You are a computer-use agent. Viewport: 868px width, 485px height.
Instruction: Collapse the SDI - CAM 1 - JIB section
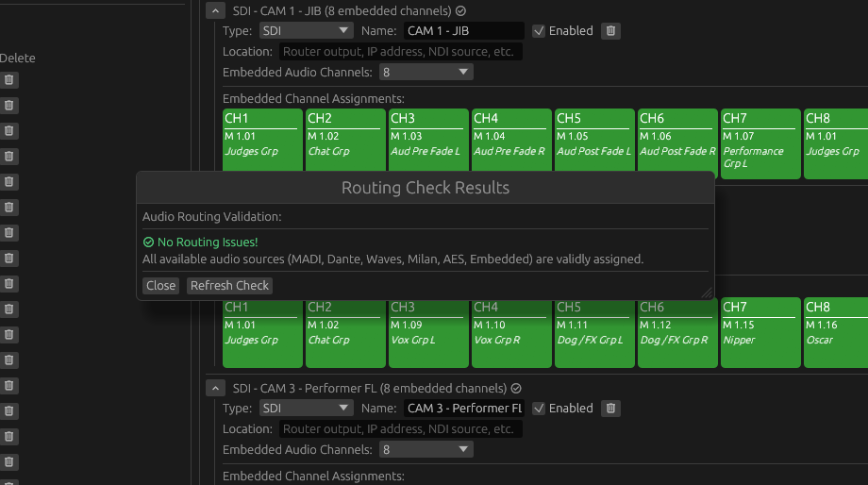[215, 11]
